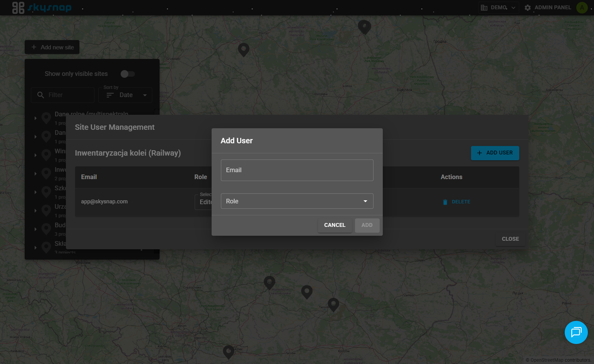The height and width of the screenshot is (364, 594).
Task: Open the live chat widget
Action: (x=576, y=332)
